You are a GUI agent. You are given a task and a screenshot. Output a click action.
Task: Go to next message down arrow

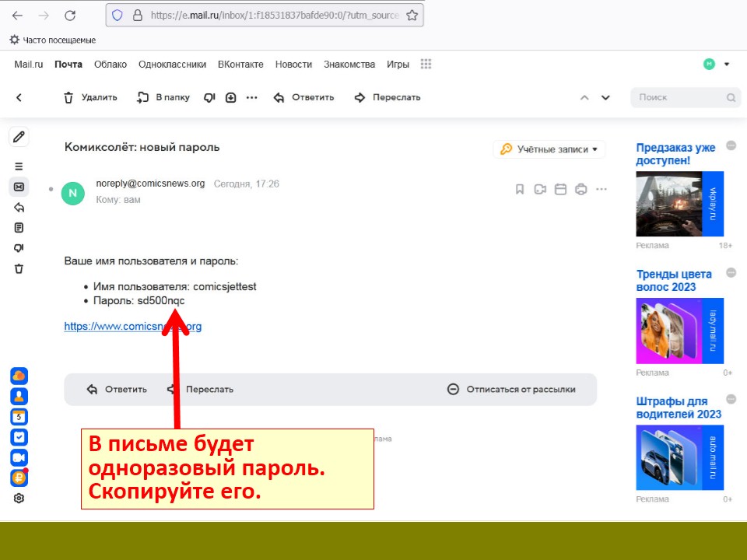605,98
